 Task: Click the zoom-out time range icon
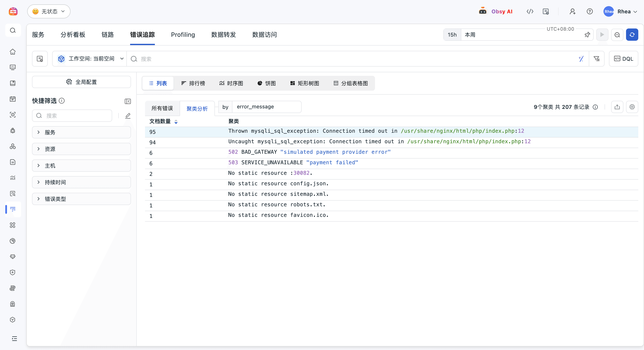pos(617,35)
